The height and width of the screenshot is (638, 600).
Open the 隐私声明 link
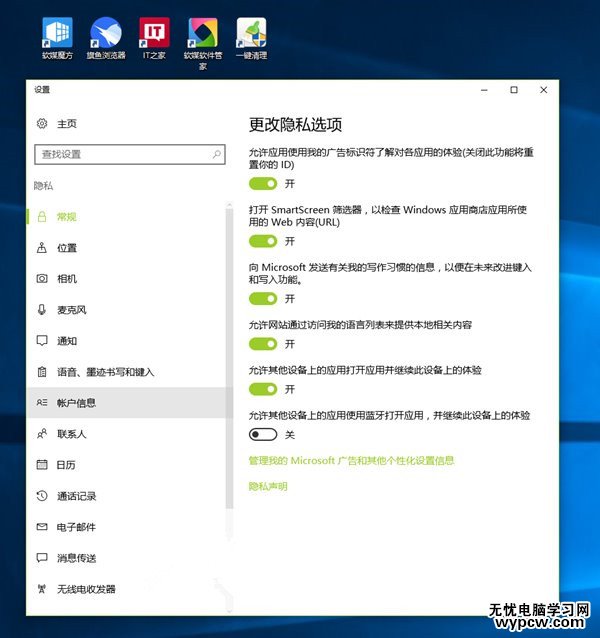[268, 486]
